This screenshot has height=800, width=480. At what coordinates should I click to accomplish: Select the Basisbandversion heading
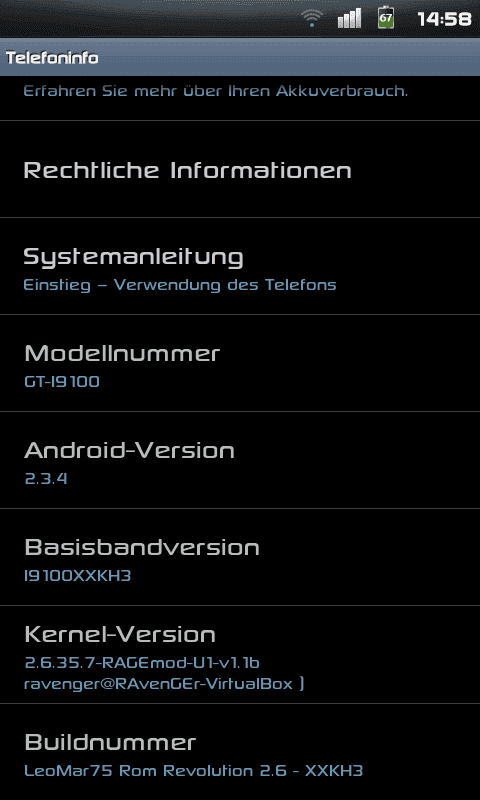142,547
